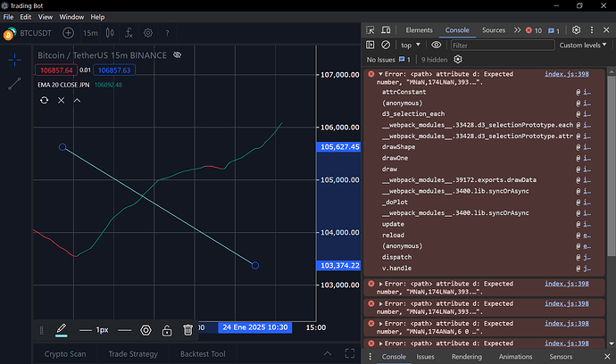Open the Window menu
The width and height of the screenshot is (616, 364).
[71, 17]
